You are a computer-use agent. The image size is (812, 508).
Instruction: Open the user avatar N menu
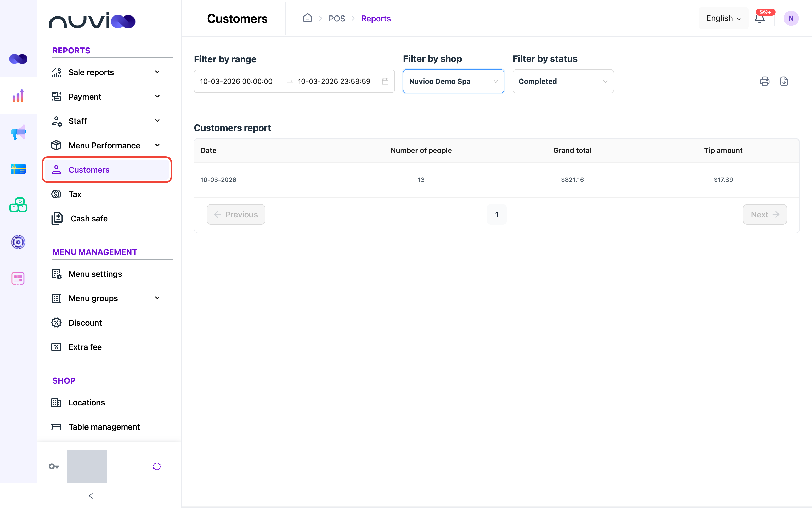click(791, 19)
